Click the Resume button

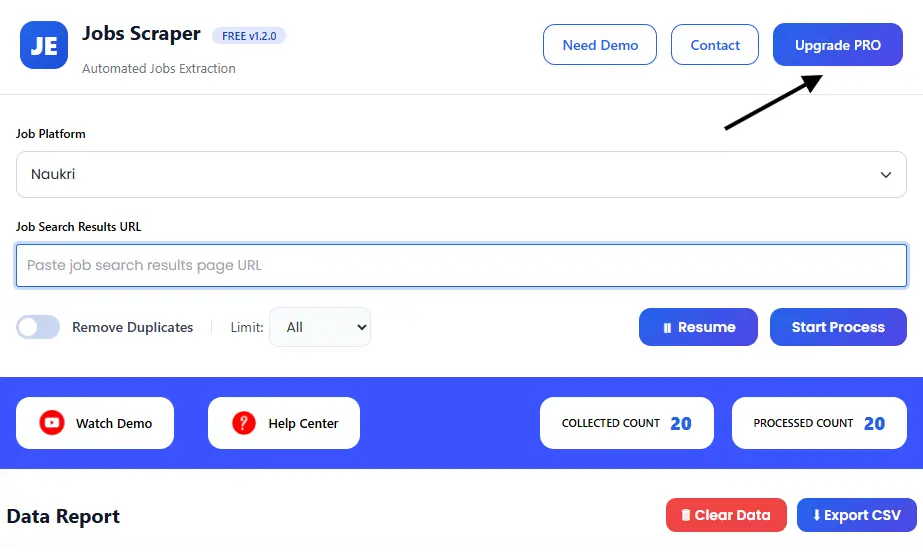(x=698, y=327)
